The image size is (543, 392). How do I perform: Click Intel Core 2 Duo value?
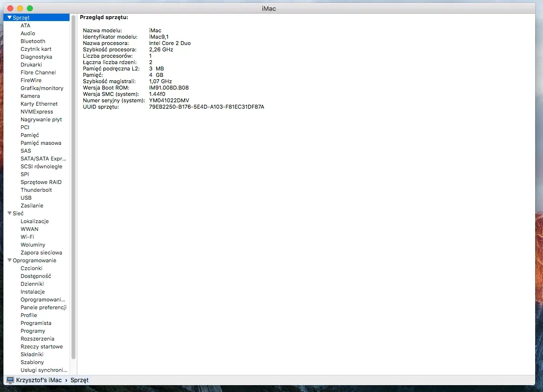[x=170, y=43]
